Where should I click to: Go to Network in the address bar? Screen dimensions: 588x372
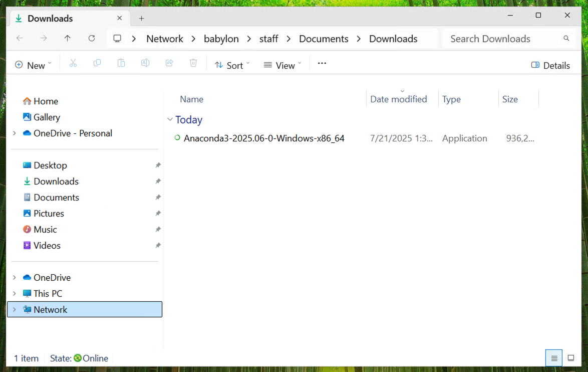point(165,39)
